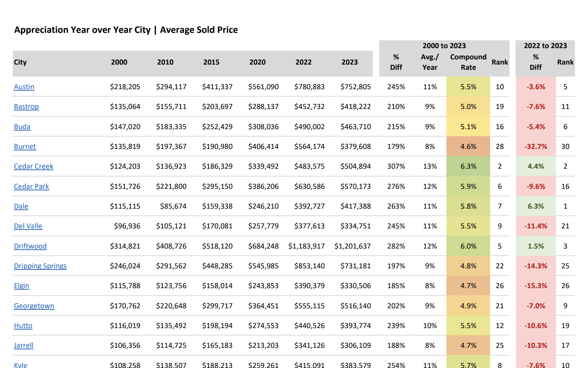The image size is (588, 368).
Task: Select Dripping Springs' -14.3% difference cell
Action: (536, 266)
